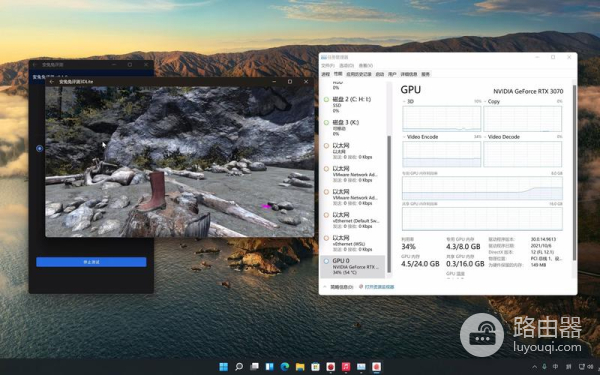
Task: Switch to Task Manager taskbar icon
Action: (361, 367)
